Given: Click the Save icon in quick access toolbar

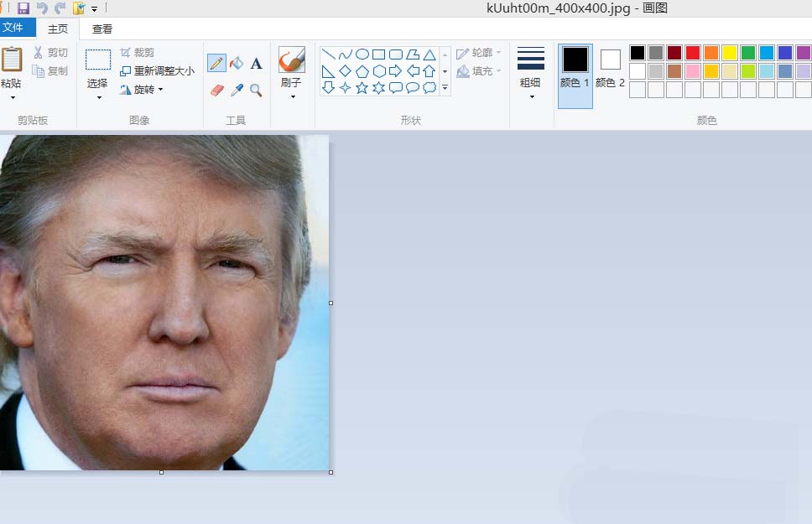Looking at the screenshot, I should click(23, 8).
